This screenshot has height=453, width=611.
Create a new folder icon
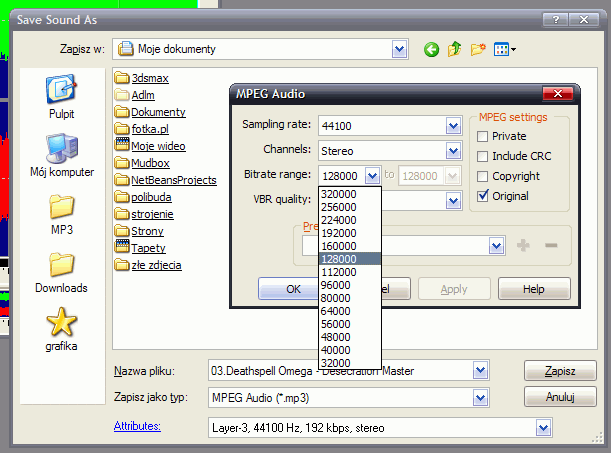coord(479,49)
